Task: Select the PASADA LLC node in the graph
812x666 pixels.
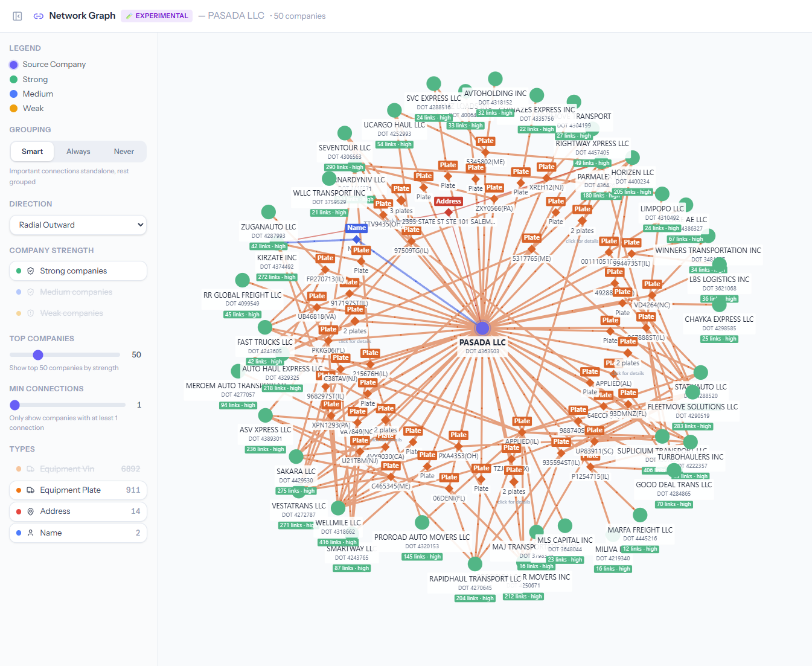Action: [x=482, y=328]
